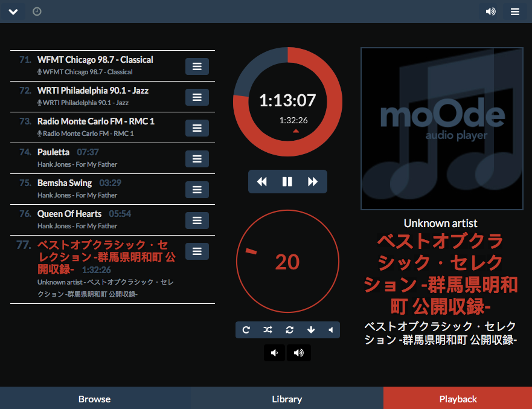Image resolution: width=532 pixels, height=409 pixels.
Task: Click the clock timer icon
Action: click(x=37, y=11)
